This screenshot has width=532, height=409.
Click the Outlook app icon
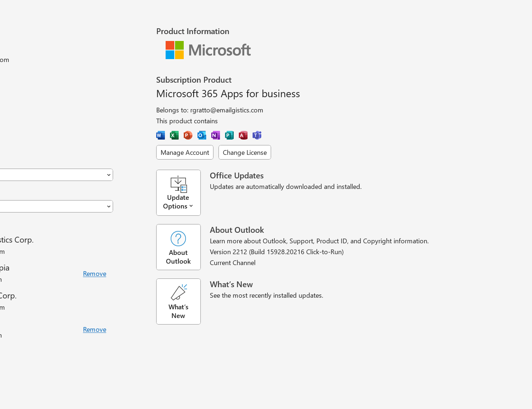pyautogui.click(x=201, y=135)
